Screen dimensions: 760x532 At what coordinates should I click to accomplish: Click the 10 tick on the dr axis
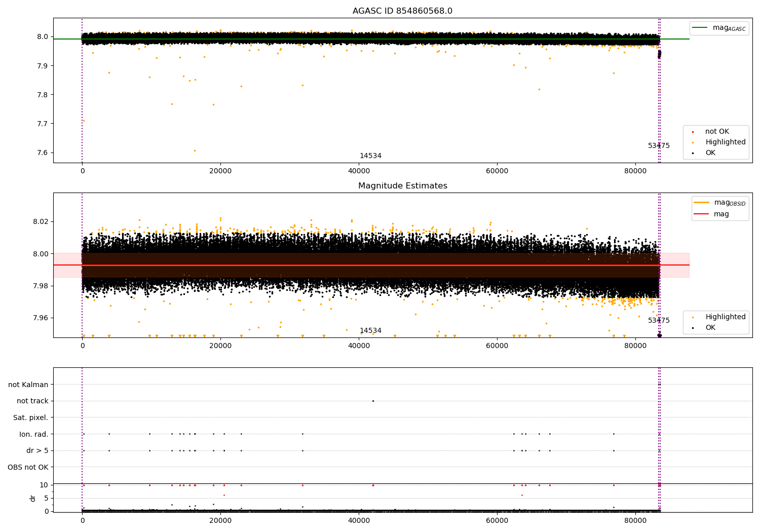click(44, 485)
